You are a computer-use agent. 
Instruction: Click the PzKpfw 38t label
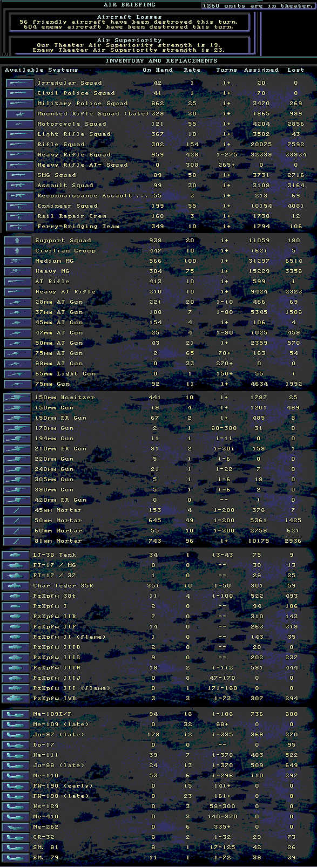(55, 596)
